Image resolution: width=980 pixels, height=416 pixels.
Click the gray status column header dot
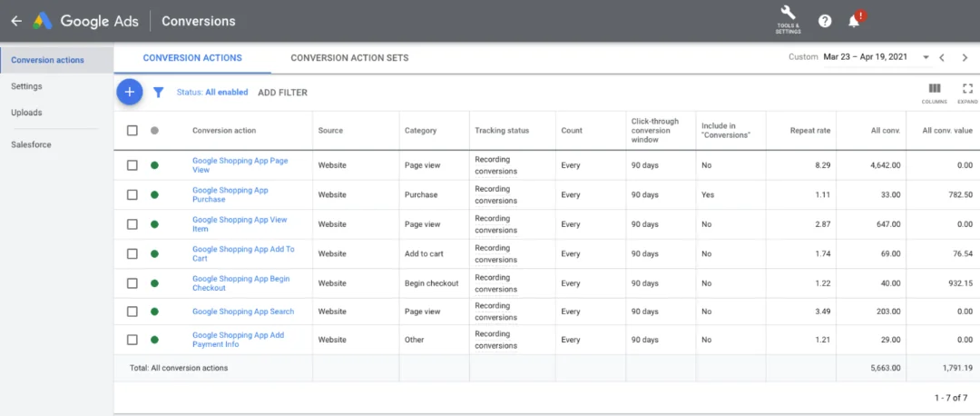point(154,130)
